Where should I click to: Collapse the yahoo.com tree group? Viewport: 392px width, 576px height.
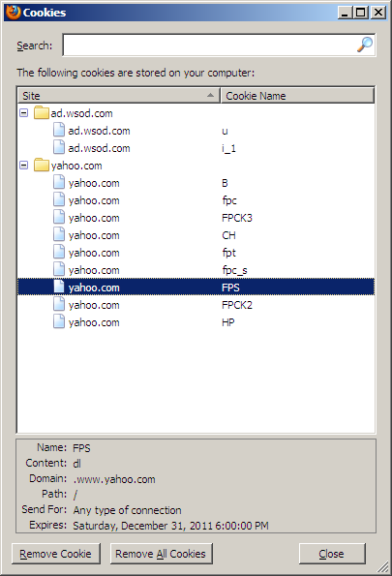tap(24, 166)
